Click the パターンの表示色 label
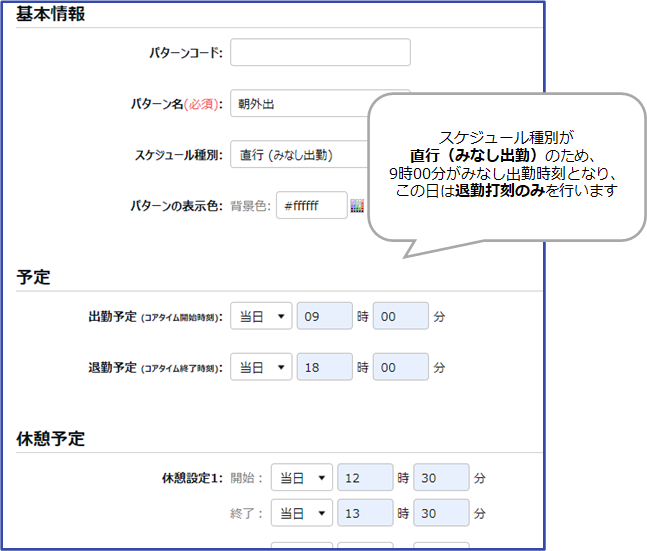 pos(177,206)
